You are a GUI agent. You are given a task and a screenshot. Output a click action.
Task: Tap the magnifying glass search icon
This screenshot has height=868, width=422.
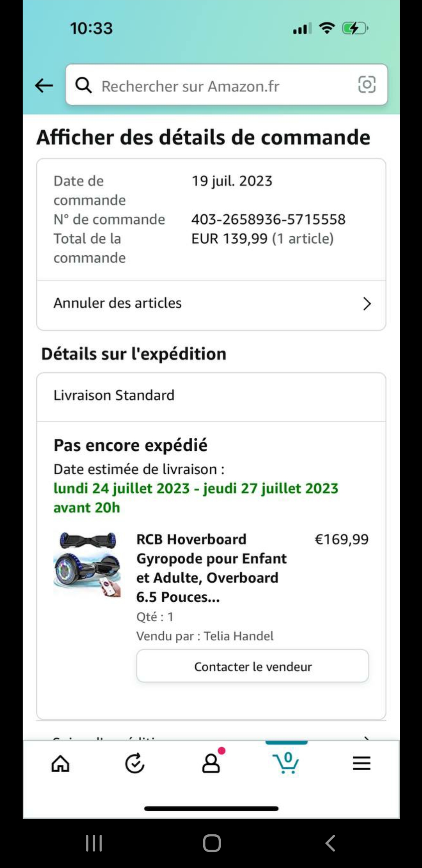83,85
